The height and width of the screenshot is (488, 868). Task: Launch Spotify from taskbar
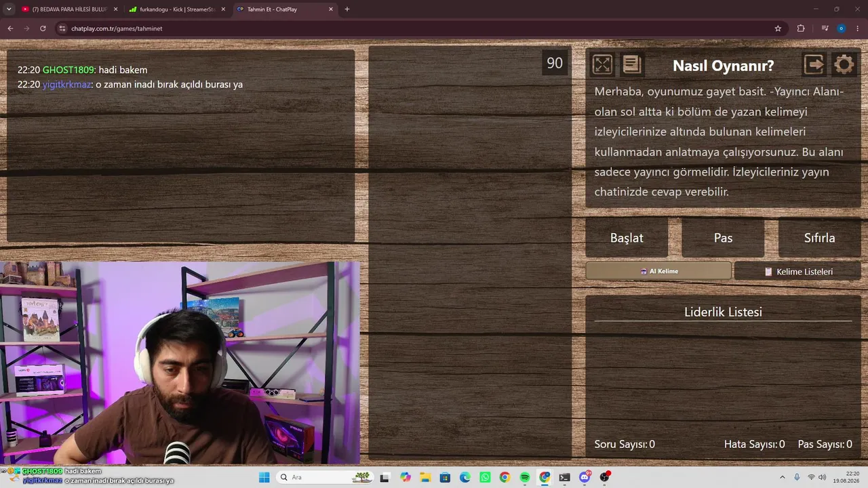pos(525,477)
